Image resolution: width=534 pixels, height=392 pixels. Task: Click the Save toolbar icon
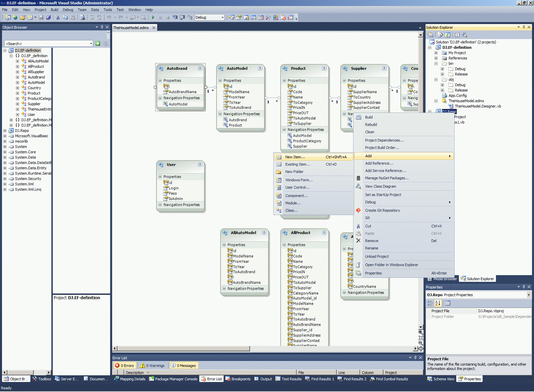tap(41, 17)
